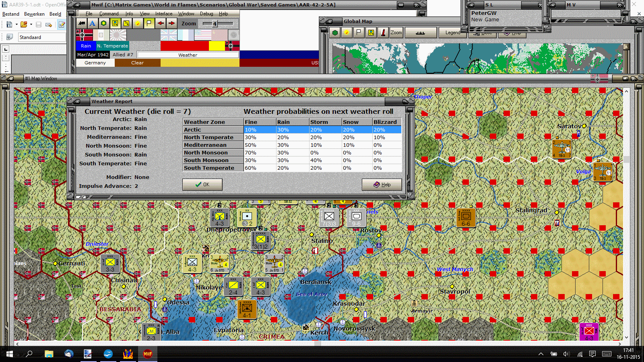Open the File menu in Mwif
644x362 pixels.
(x=89, y=14)
